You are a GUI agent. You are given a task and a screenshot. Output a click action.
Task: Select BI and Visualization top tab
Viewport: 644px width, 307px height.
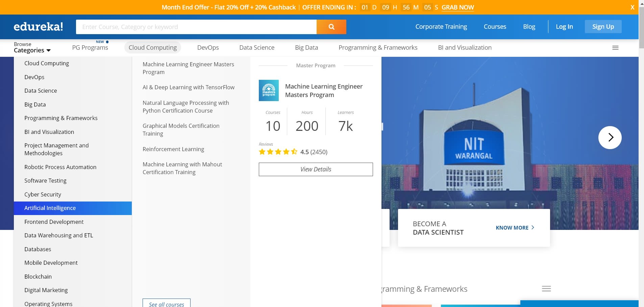(x=465, y=48)
